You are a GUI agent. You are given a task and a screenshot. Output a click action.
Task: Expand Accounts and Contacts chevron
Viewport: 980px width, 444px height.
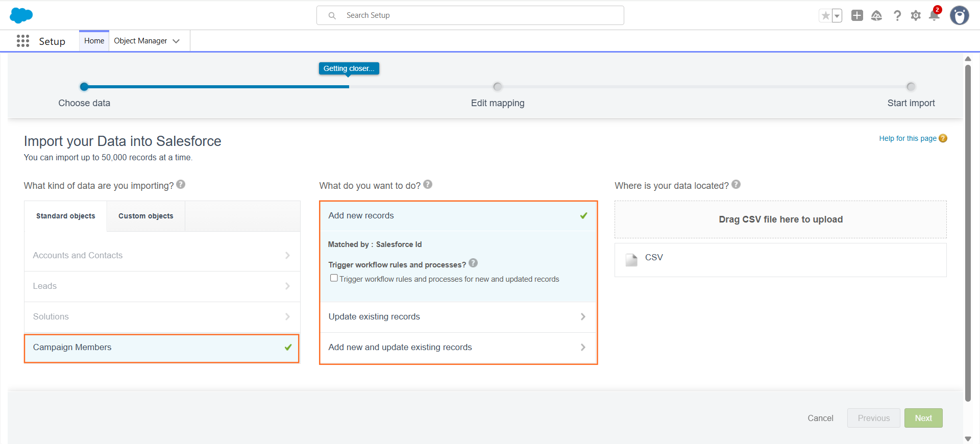click(x=287, y=255)
